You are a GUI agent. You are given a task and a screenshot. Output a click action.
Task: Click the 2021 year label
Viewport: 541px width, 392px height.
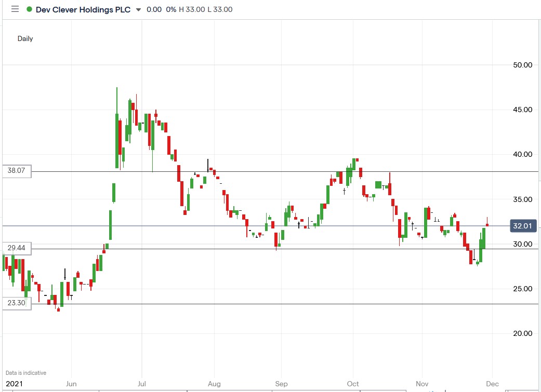tap(15, 383)
